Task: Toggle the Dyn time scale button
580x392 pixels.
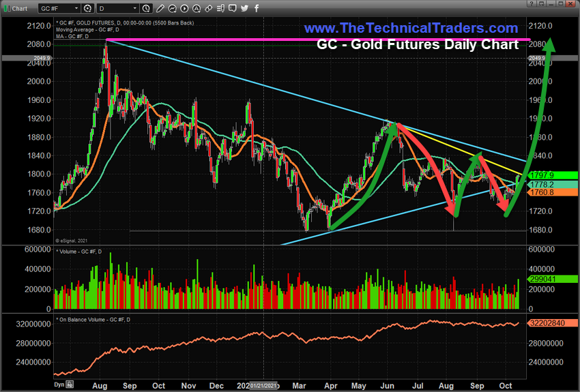Action: coord(60,385)
